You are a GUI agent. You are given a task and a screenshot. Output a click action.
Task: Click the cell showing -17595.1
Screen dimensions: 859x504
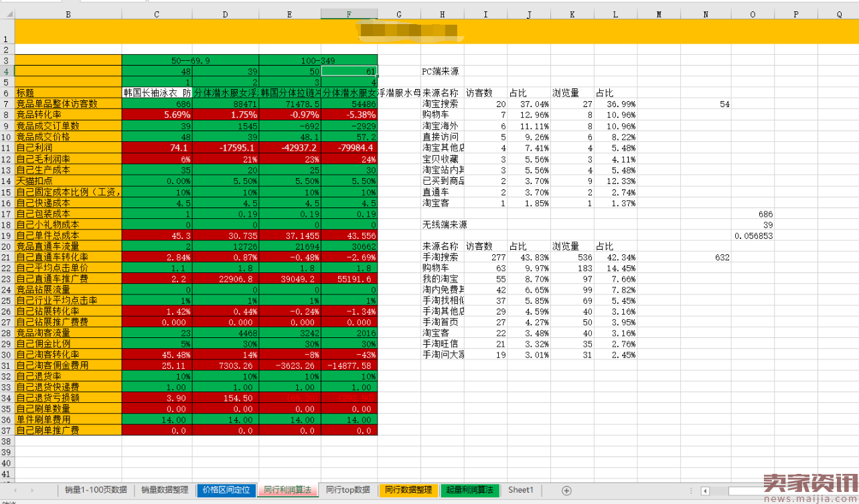pyautogui.click(x=226, y=147)
